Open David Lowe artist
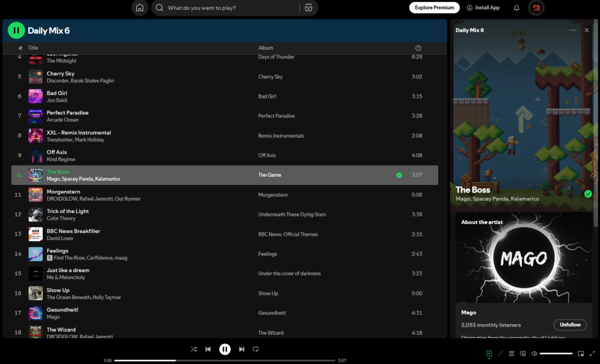 tap(60, 238)
